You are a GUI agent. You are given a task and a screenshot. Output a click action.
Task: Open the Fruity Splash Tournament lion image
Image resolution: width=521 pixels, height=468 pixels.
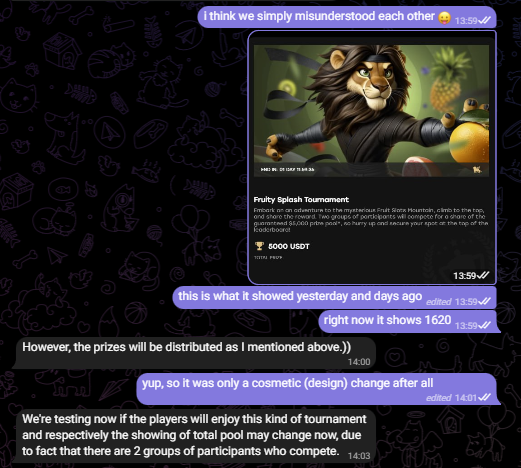coord(371,111)
